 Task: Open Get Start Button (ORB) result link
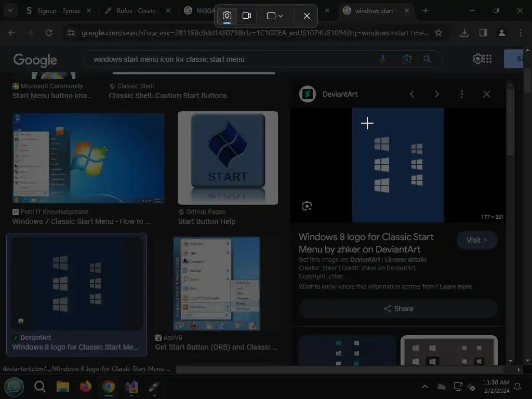[216, 347]
